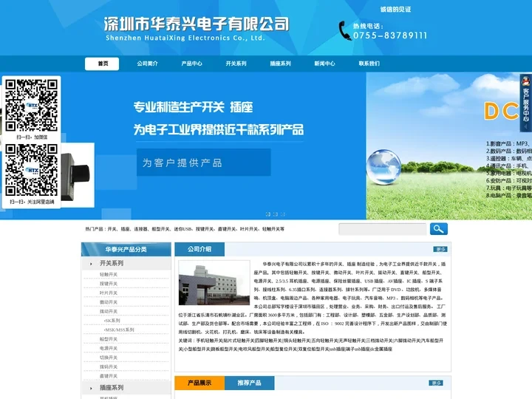Open the 船型开关 sidebar category
532x399 pixels.
(x=109, y=339)
